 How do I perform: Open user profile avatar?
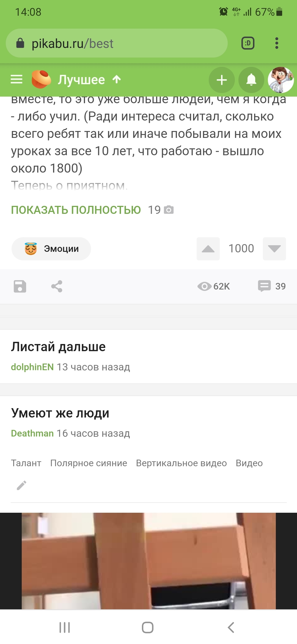(x=280, y=80)
